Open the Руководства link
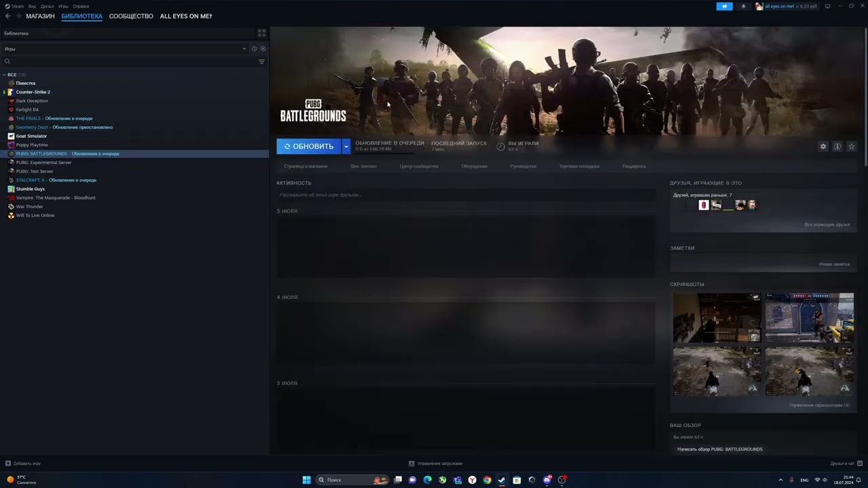 coord(523,166)
